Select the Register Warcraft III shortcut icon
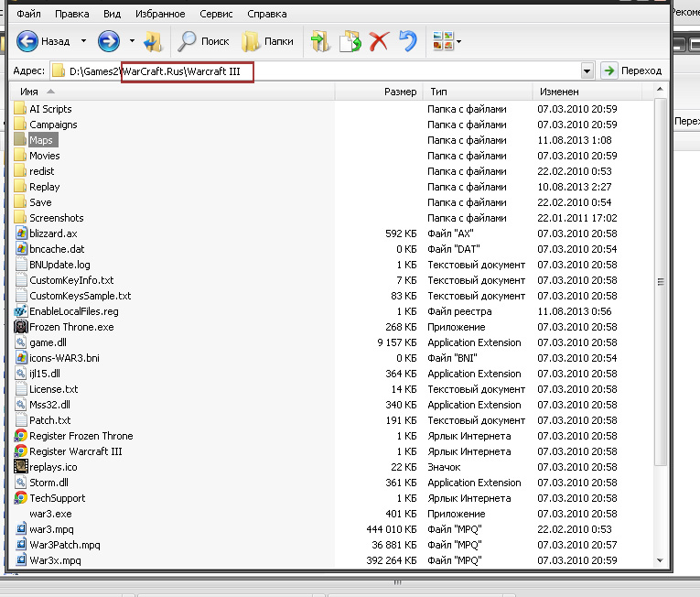The height and width of the screenshot is (597, 700). [x=21, y=450]
